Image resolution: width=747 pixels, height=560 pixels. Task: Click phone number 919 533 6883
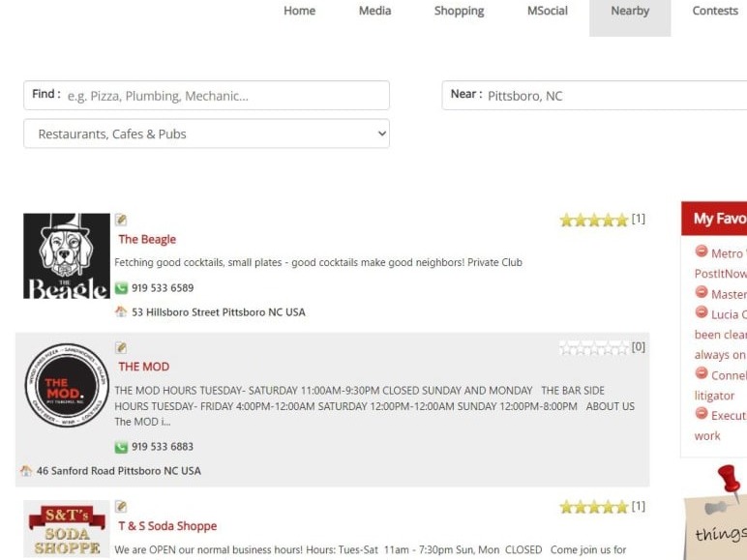click(163, 447)
